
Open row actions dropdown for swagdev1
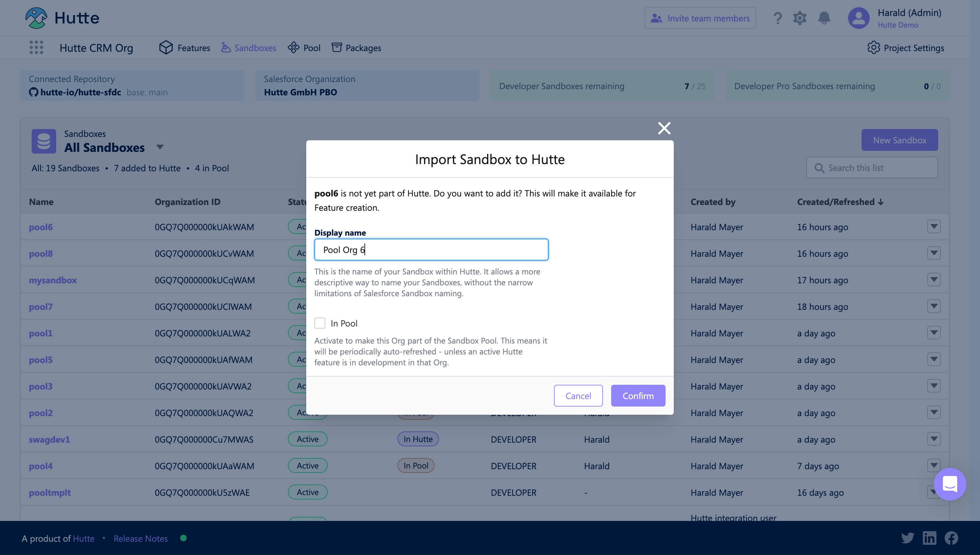pos(933,439)
